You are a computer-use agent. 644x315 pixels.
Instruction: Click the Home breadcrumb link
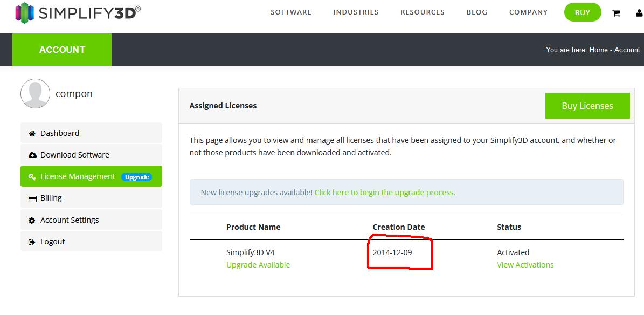point(598,50)
